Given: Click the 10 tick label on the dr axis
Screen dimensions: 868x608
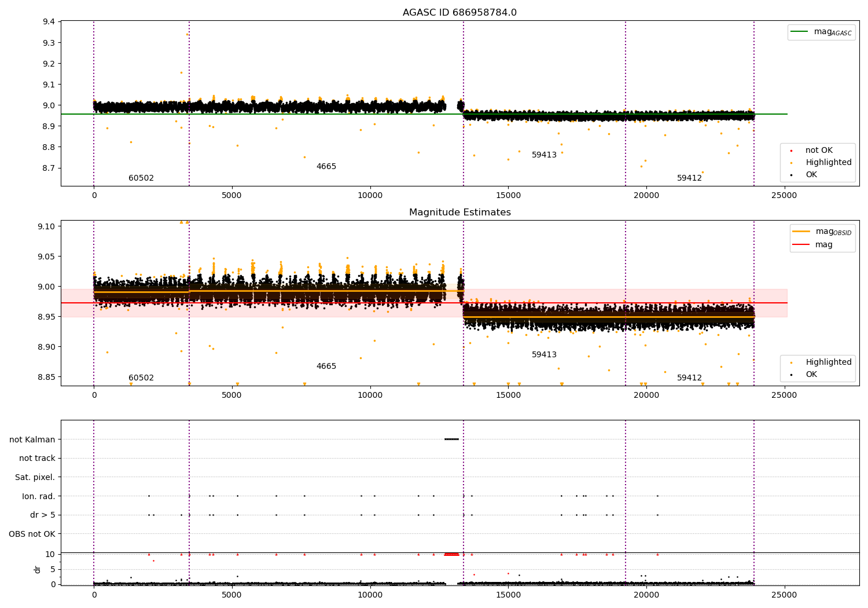Looking at the screenshot, I should 50,554.
